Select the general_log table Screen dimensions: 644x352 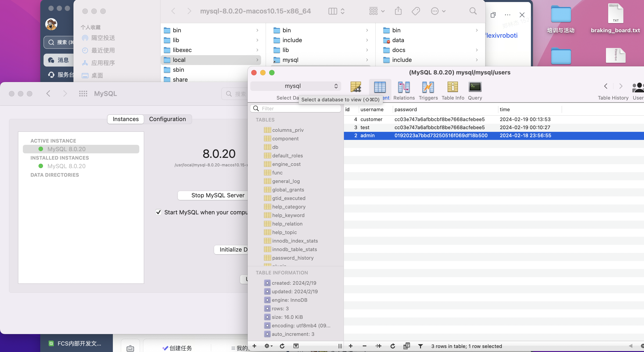coord(286,181)
